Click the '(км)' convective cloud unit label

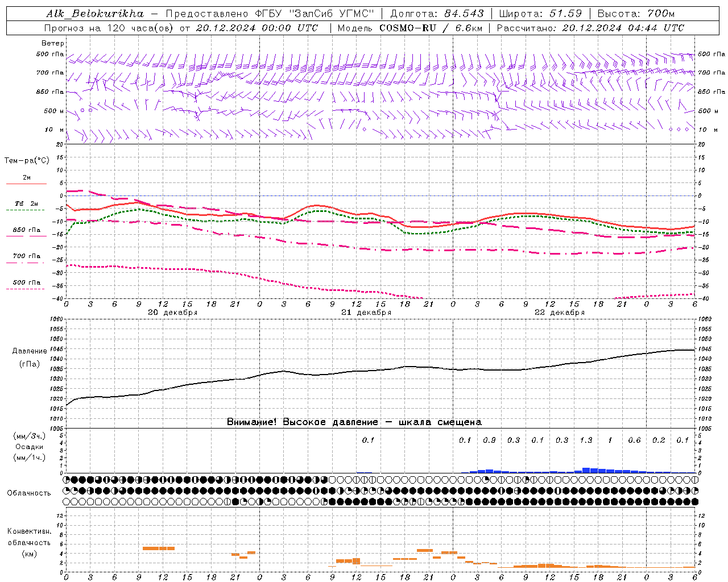30,554
